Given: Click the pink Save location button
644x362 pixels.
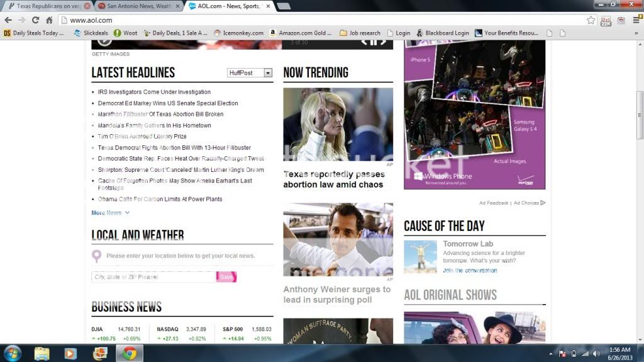Looking at the screenshot, I should click(226, 277).
